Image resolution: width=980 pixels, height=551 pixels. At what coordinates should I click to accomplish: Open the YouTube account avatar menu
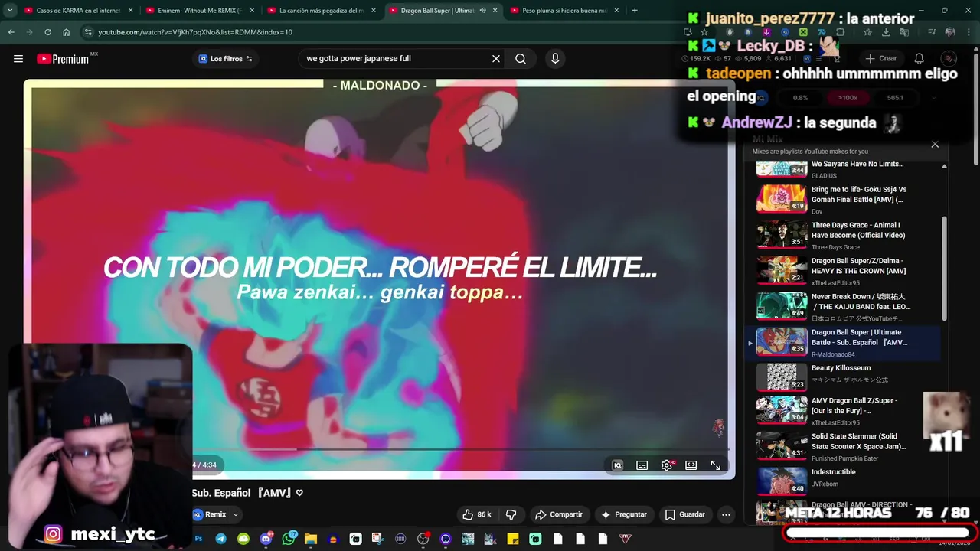tap(949, 59)
